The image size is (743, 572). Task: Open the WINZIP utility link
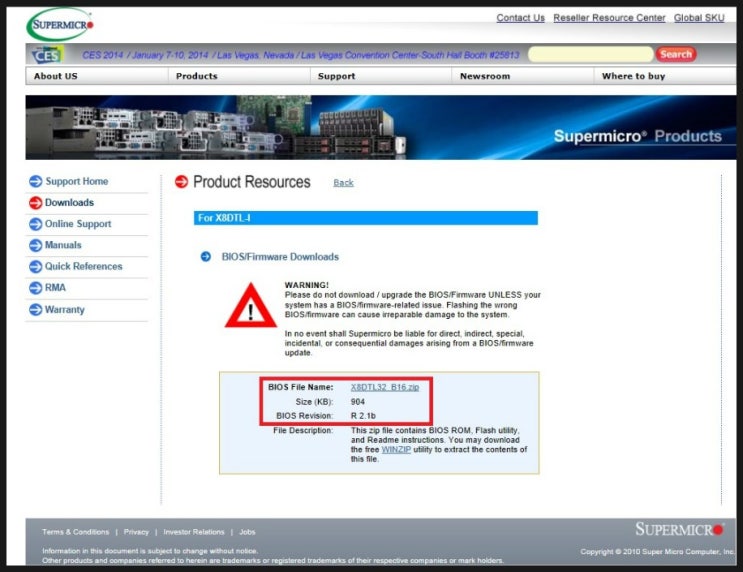396,449
